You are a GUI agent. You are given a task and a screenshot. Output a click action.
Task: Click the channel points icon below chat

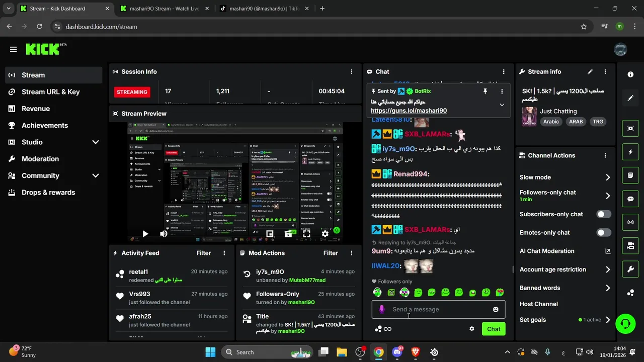[x=378, y=329]
